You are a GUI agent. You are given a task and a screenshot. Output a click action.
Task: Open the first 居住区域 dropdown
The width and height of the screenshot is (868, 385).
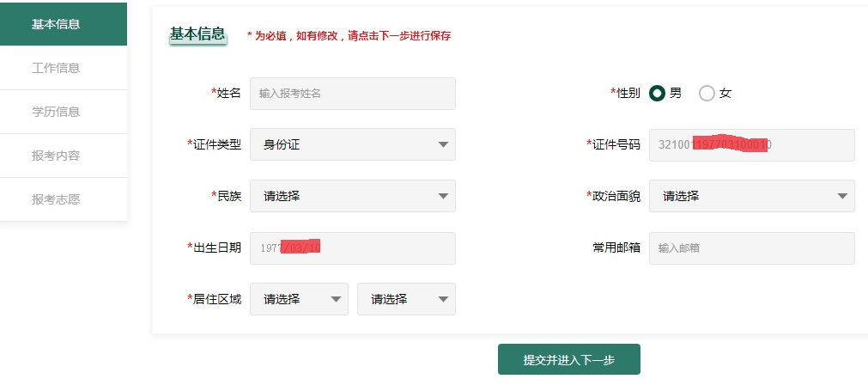point(299,299)
